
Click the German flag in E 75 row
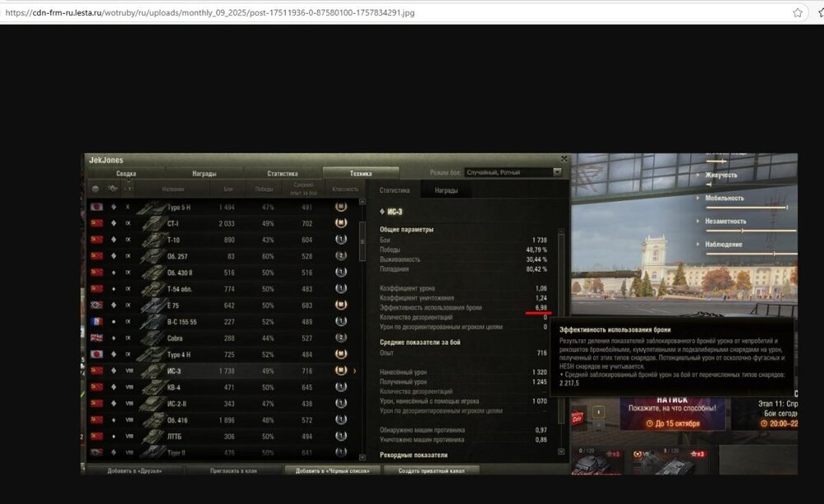pyautogui.click(x=96, y=305)
